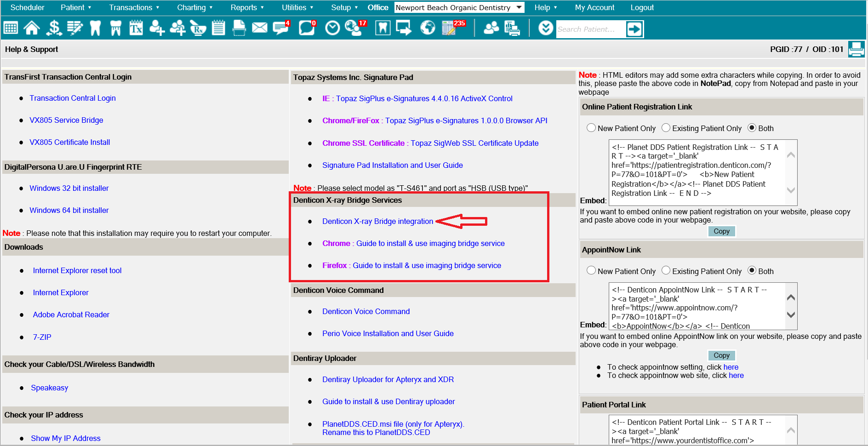Open Denticon X-ray Bridge integration link
Screen dimensions: 868x446
[377, 221]
